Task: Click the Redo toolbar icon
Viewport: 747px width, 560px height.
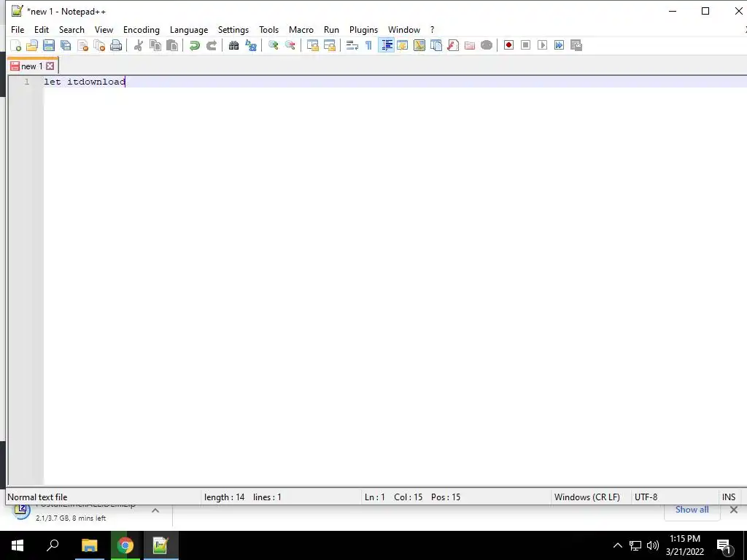Action: click(x=212, y=45)
